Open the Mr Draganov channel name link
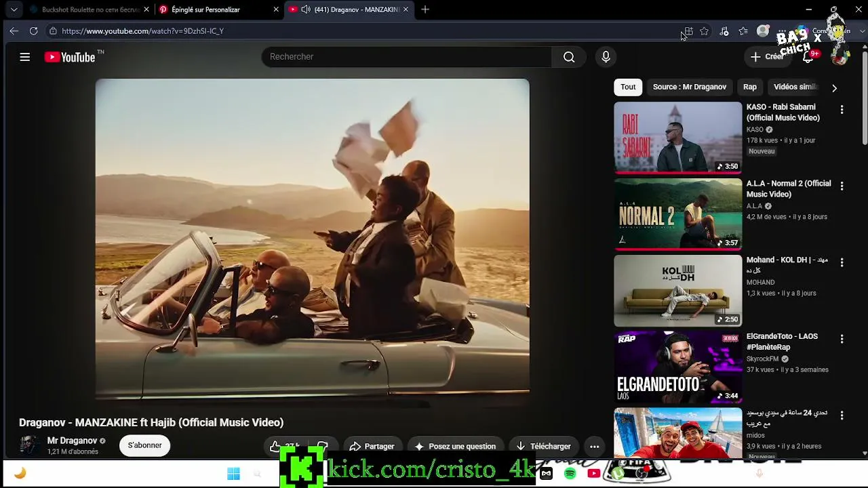 point(72,441)
